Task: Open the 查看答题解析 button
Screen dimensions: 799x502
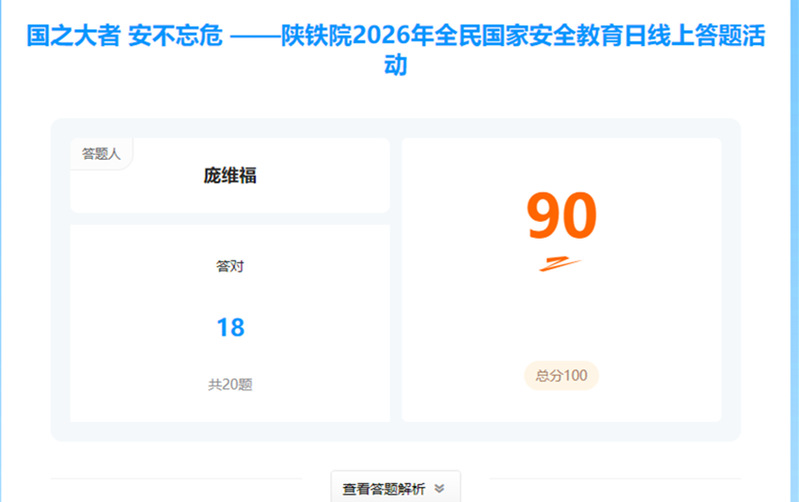Action: (385, 488)
